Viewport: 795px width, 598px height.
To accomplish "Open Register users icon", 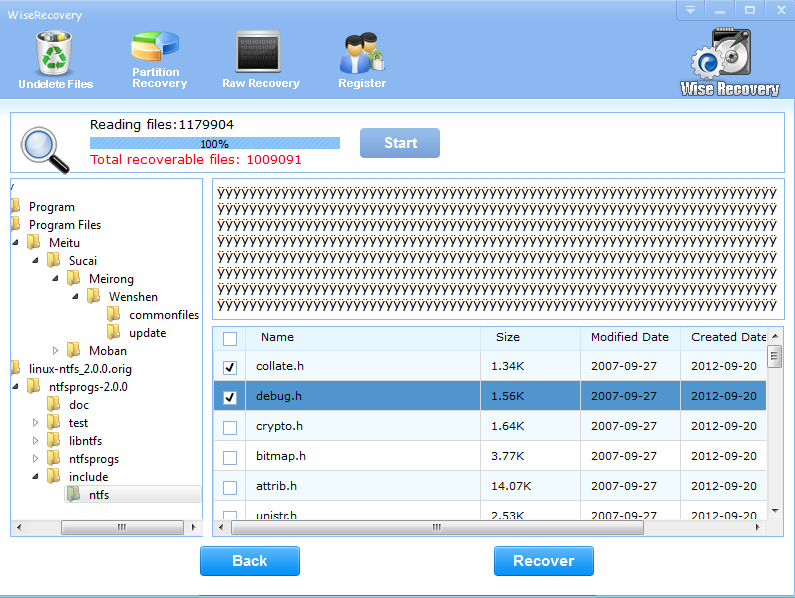I will point(362,53).
